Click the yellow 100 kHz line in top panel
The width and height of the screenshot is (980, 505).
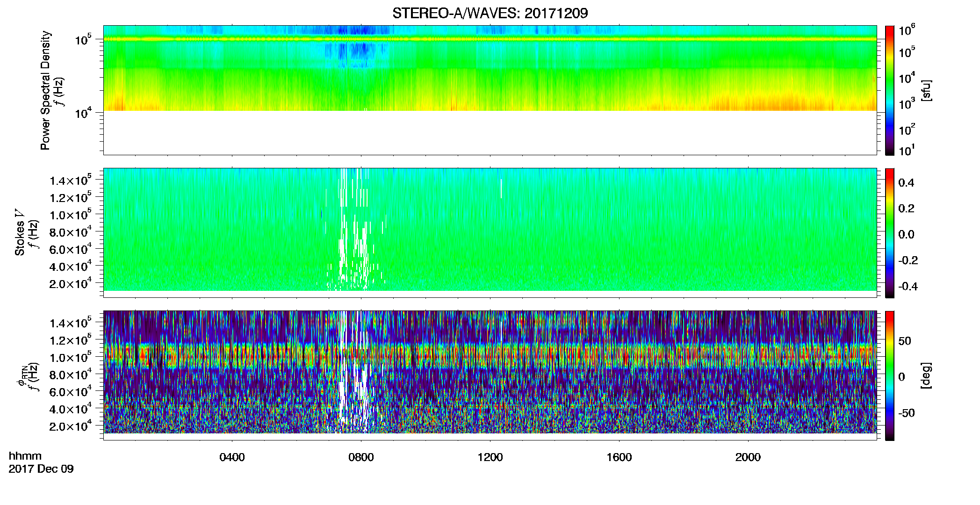(490, 39)
